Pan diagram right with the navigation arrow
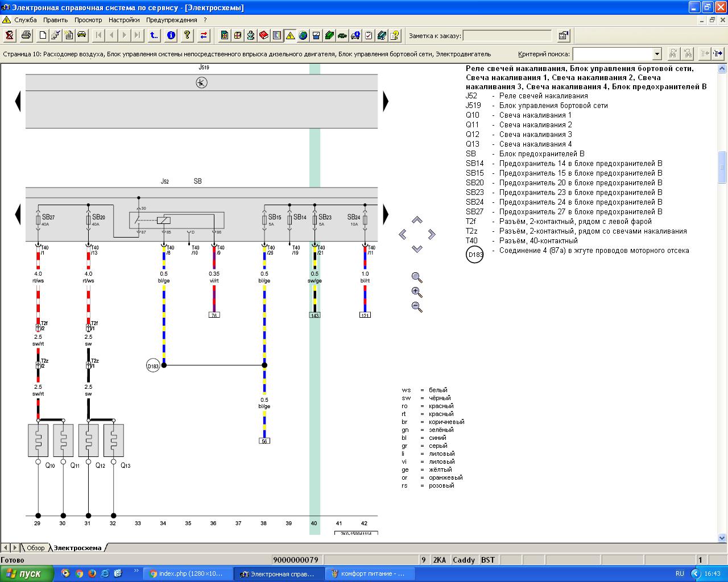Screen dimensions: 728x582 (431, 234)
